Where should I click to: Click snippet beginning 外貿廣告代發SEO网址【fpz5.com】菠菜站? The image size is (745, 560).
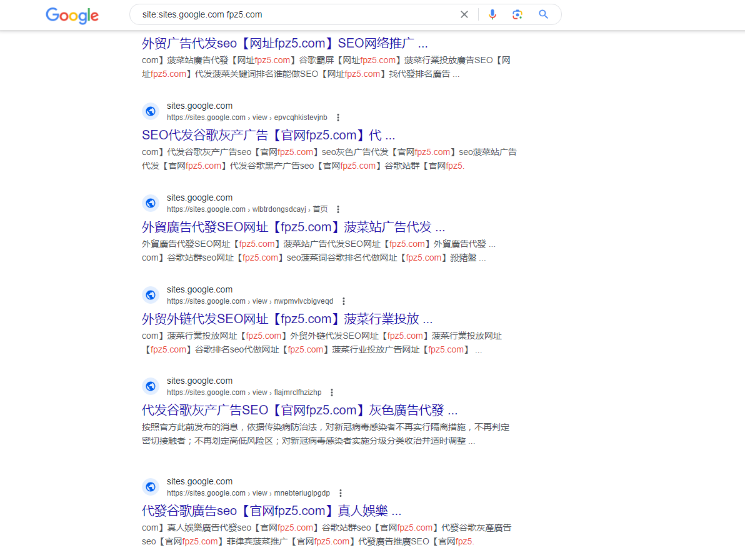click(319, 251)
